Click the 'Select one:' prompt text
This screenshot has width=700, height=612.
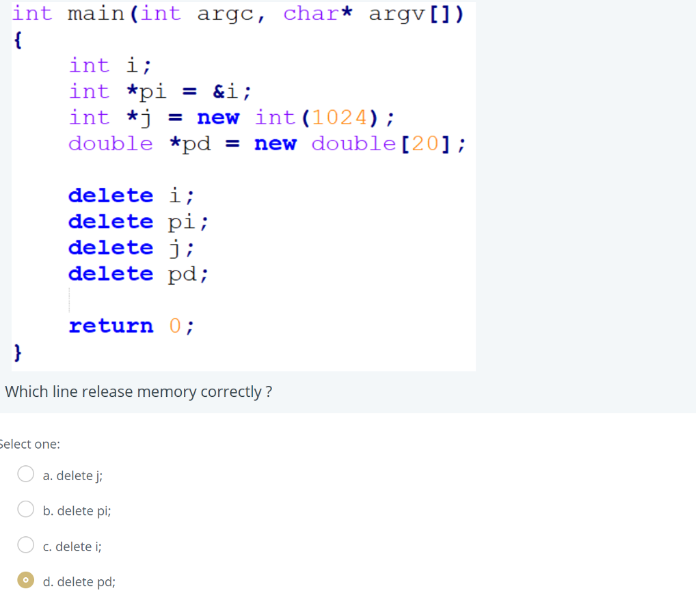[x=29, y=444]
